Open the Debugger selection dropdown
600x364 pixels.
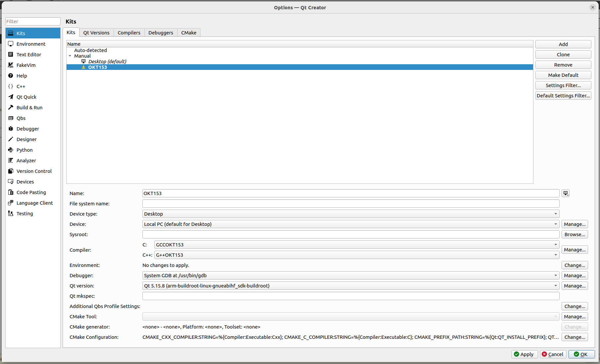351,276
